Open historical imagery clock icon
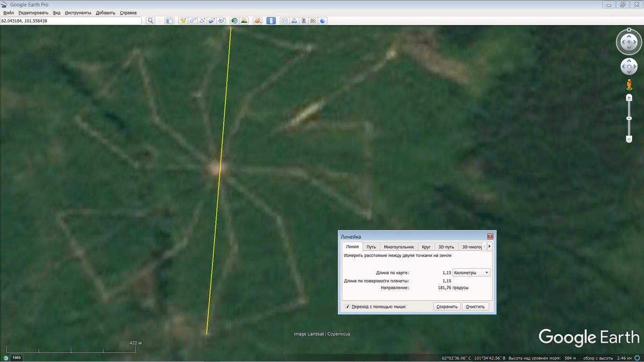The image size is (644, 362). (235, 21)
